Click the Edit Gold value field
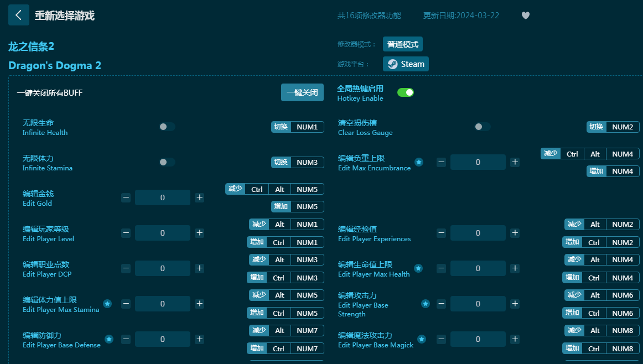 [162, 197]
